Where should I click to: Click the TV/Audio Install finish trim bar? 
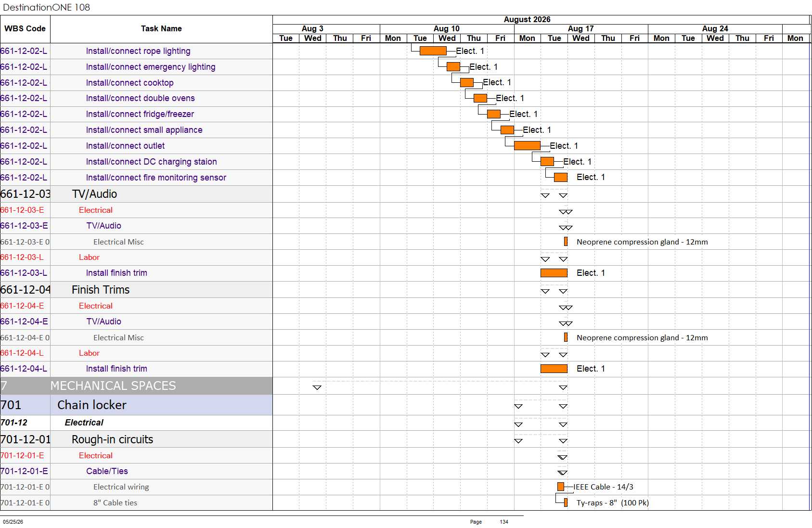point(554,273)
